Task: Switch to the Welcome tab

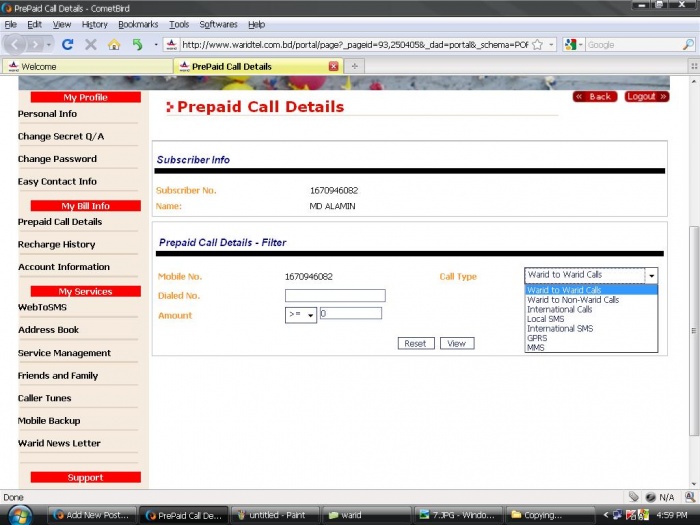Action: tap(88, 67)
